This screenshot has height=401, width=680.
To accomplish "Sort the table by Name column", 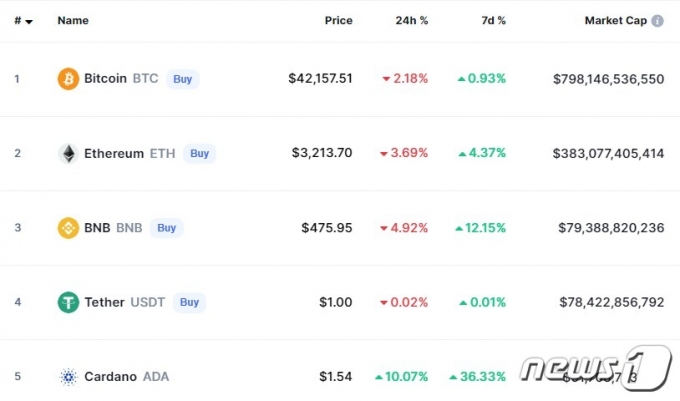I will (x=73, y=20).
